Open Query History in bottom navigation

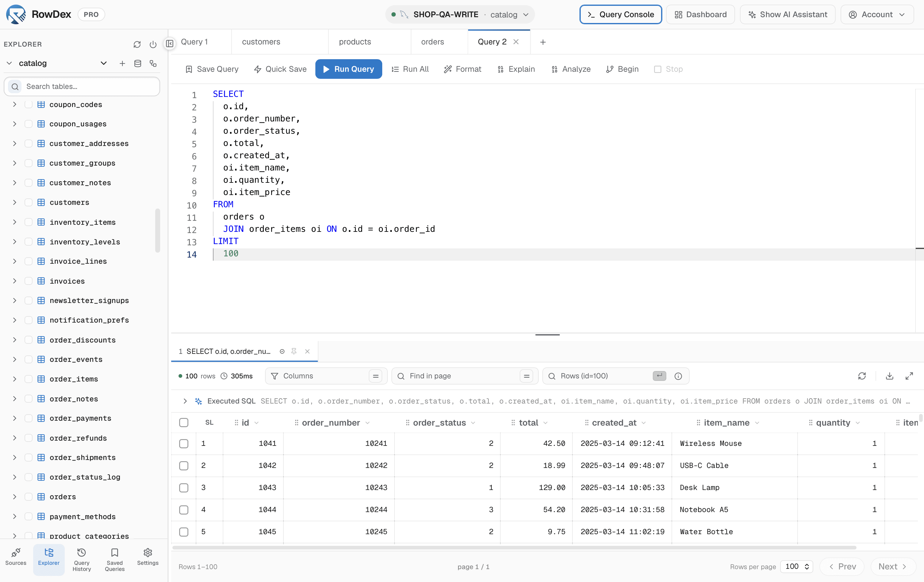(x=82, y=560)
